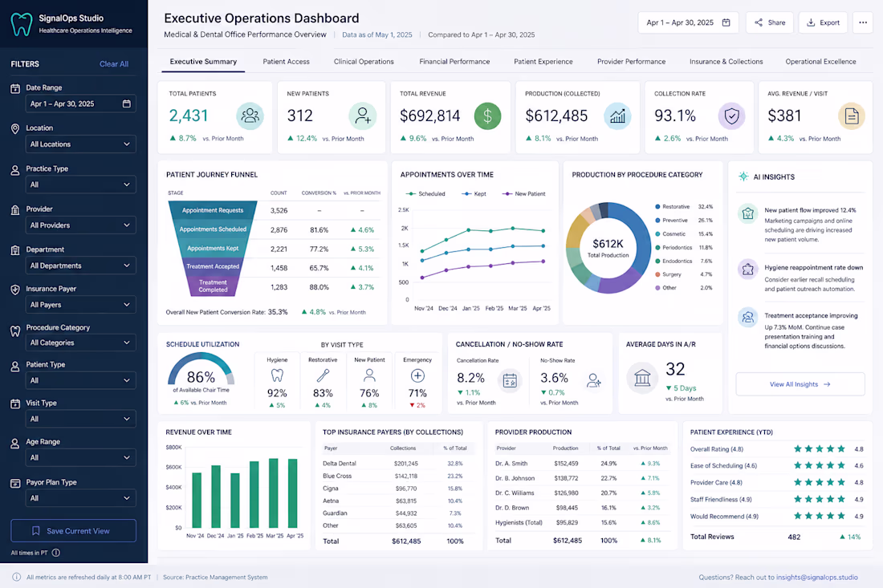
Task: Click the Procedure Category tooth filter icon
Action: (x=15, y=330)
